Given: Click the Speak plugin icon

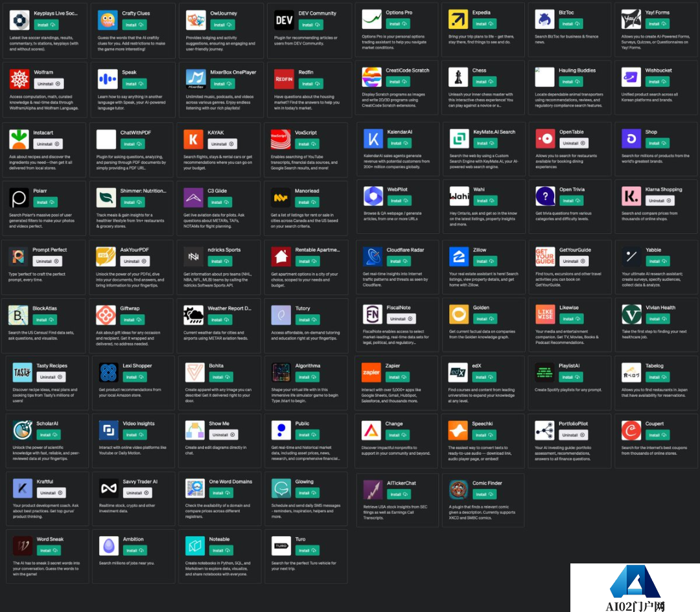Looking at the screenshot, I should (107, 79).
